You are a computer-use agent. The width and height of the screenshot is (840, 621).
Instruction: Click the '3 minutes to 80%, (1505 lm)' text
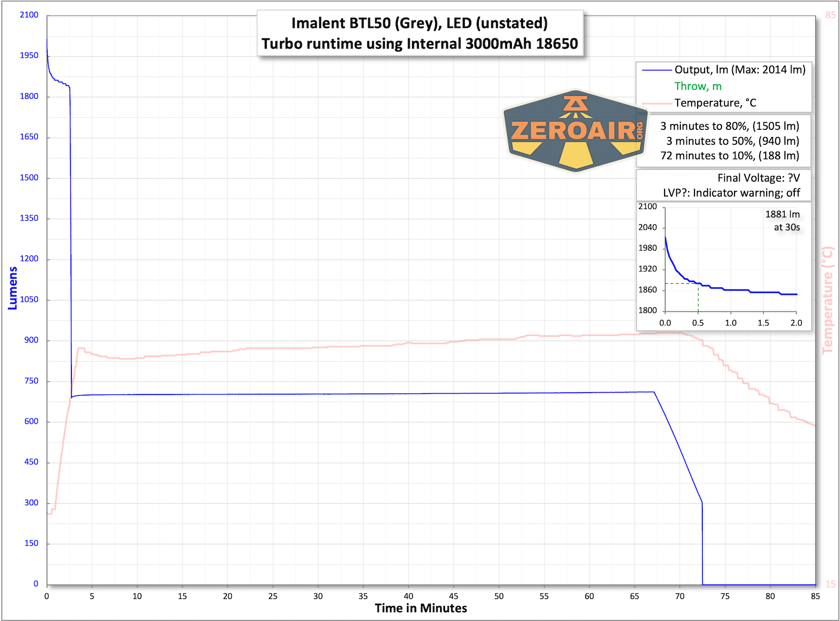[x=729, y=126]
